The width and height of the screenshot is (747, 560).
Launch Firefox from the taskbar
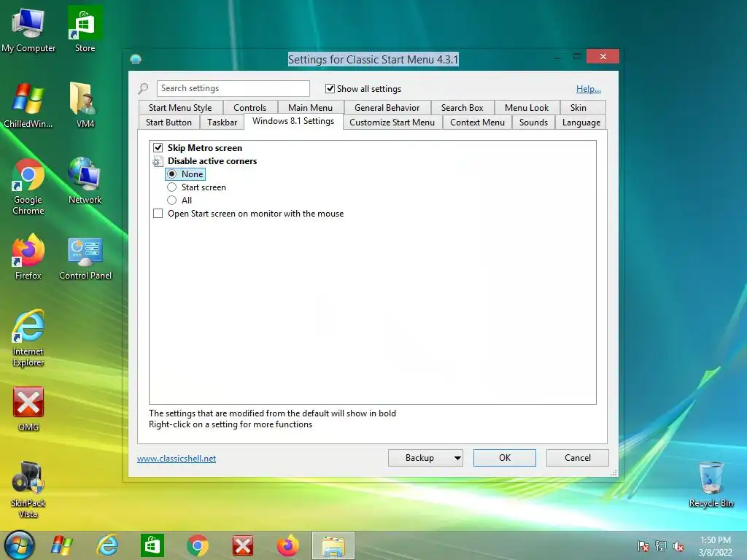click(287, 545)
